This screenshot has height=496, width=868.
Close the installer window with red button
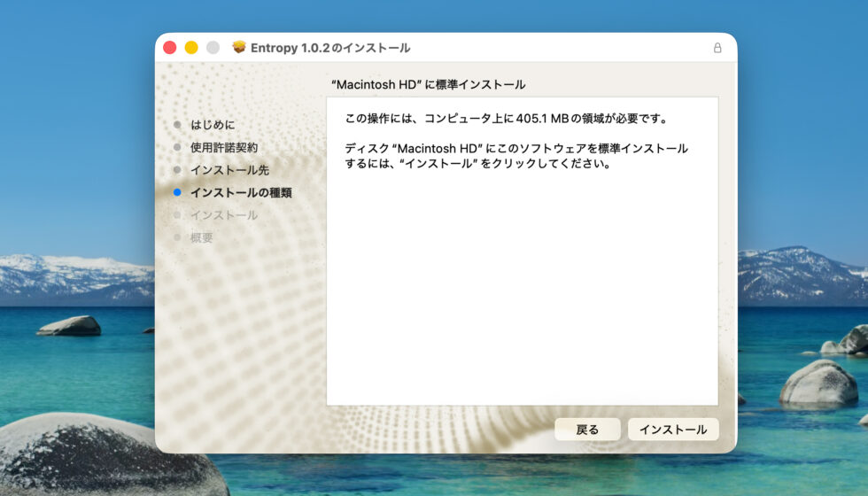[x=170, y=48]
